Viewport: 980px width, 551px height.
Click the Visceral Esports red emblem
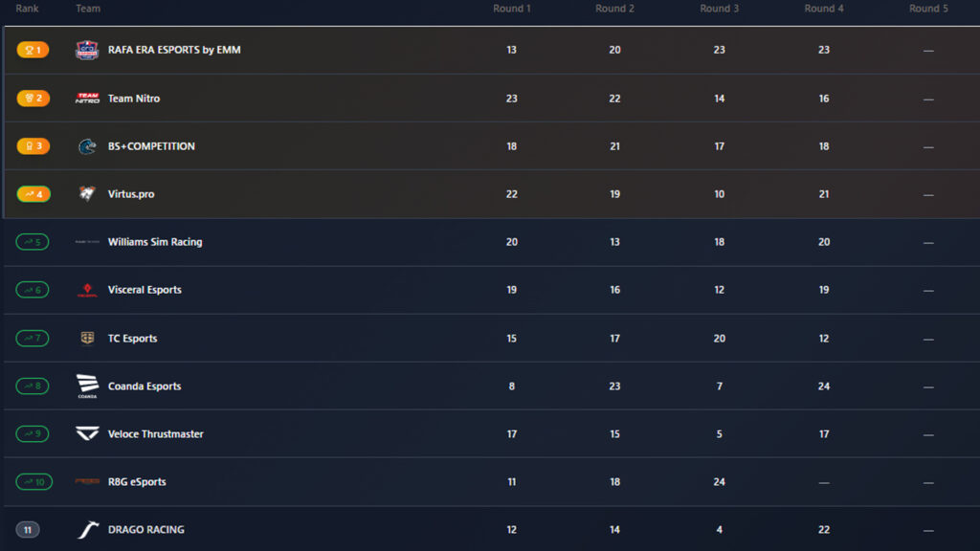point(86,289)
